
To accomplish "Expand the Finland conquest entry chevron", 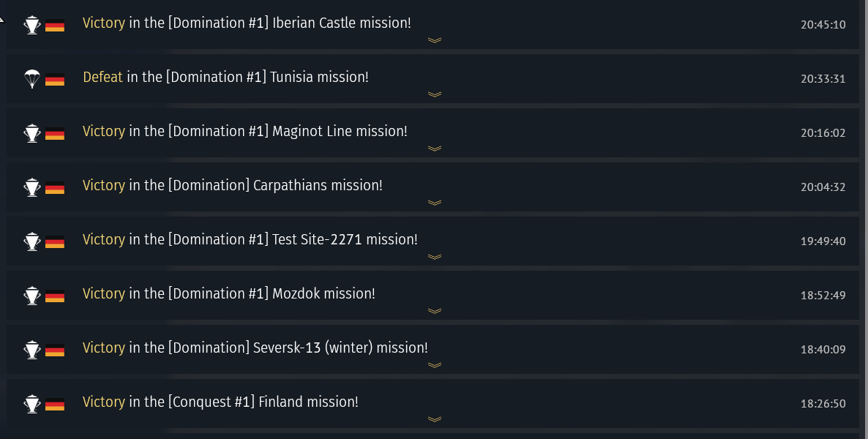I will pos(435,419).
